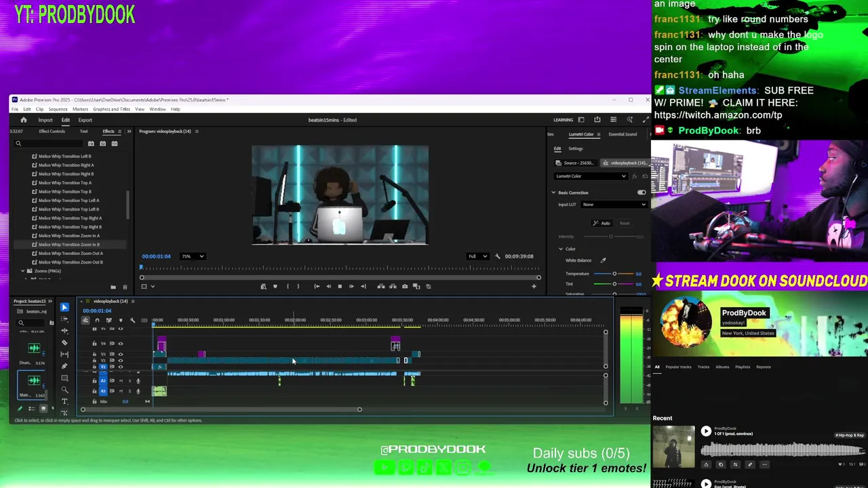868x488 pixels.
Task: Mute audio track A2
Action: [121, 381]
